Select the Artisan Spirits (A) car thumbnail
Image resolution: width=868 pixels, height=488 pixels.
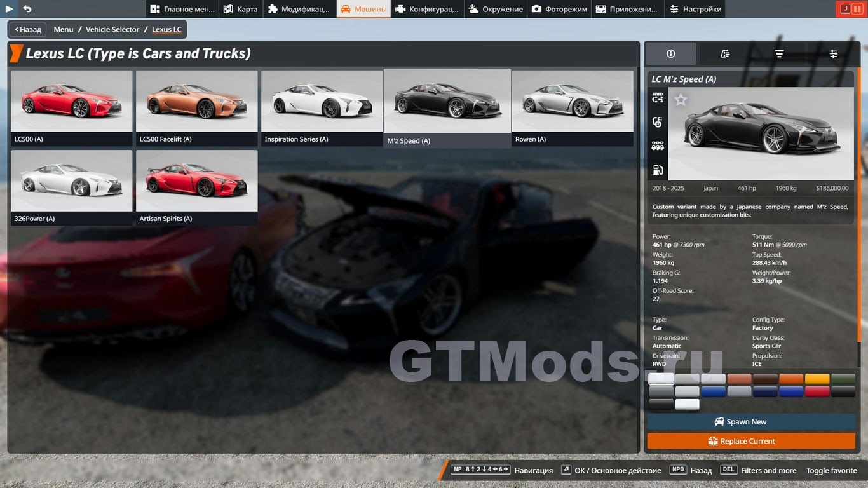tap(196, 187)
